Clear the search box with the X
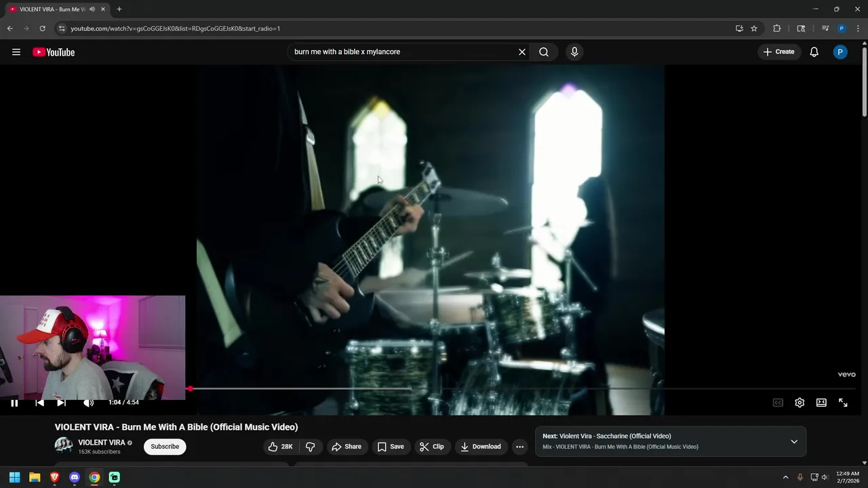 click(x=522, y=52)
